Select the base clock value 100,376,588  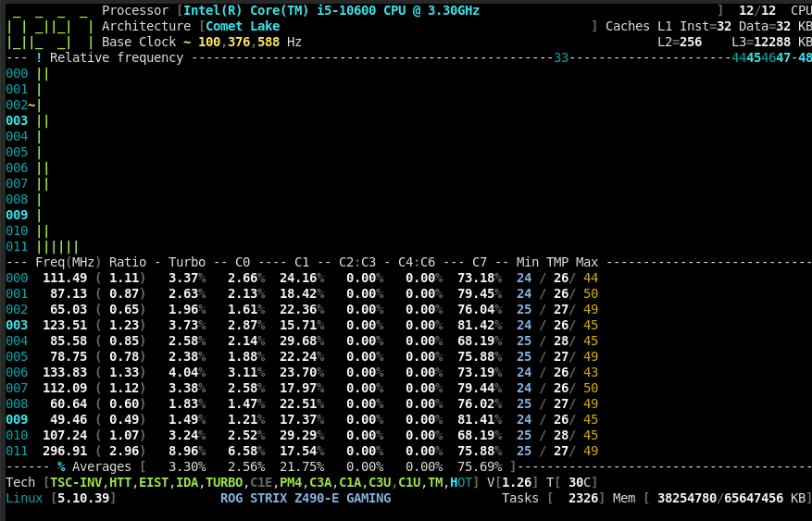coord(239,42)
